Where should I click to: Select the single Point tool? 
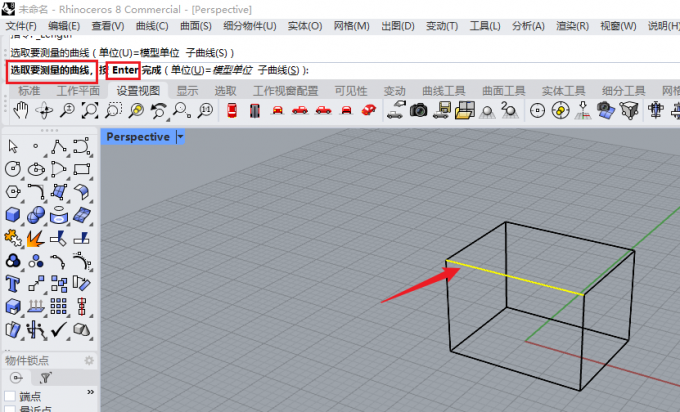coord(36,147)
